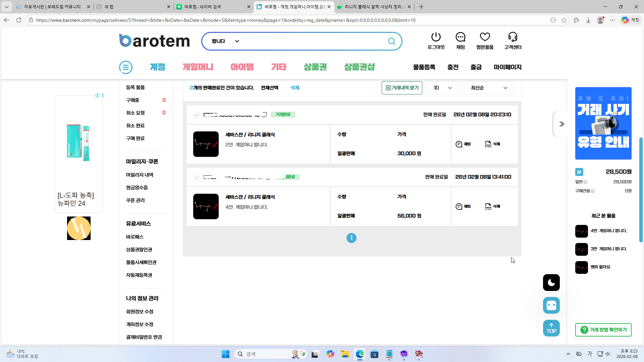The image size is (644, 362).
Task: Click the page scrollbar thumb
Action: click(x=641, y=190)
